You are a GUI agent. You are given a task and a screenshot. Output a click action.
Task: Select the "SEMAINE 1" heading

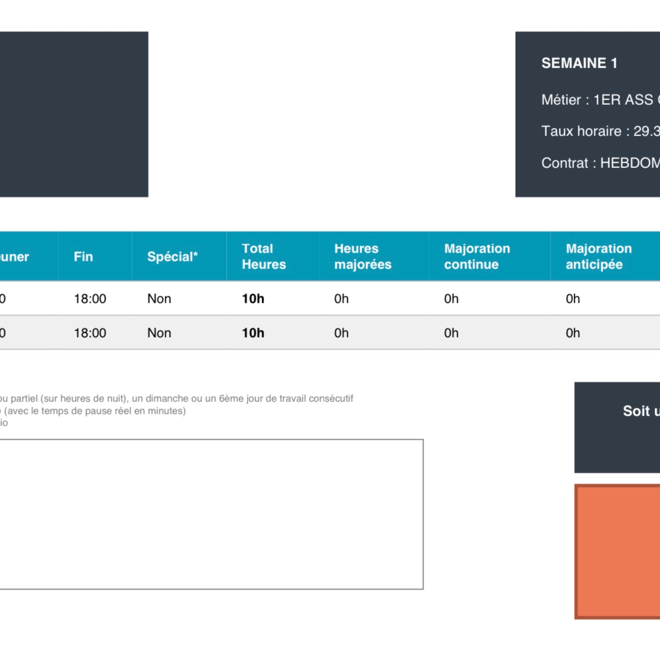[579, 63]
